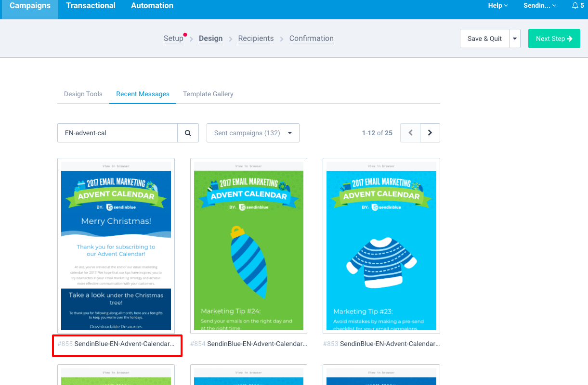Open the notifications bell icon
The height and width of the screenshot is (385, 588).
(x=575, y=6)
